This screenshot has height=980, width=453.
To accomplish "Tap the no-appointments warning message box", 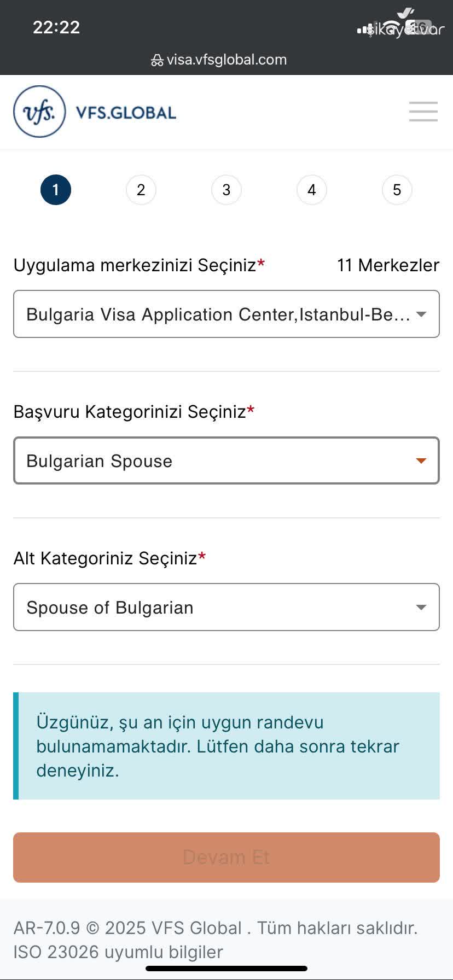I will [226, 745].
